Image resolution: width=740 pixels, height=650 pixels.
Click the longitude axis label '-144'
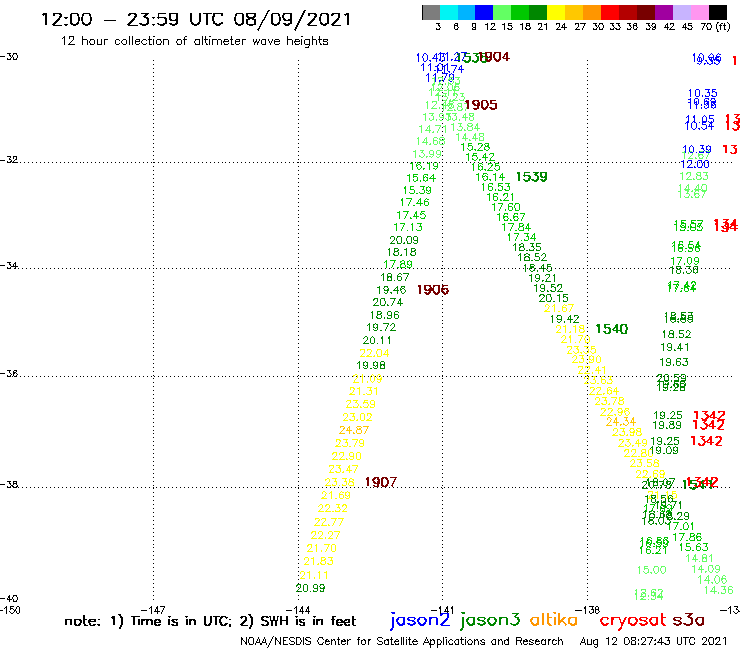point(298,610)
